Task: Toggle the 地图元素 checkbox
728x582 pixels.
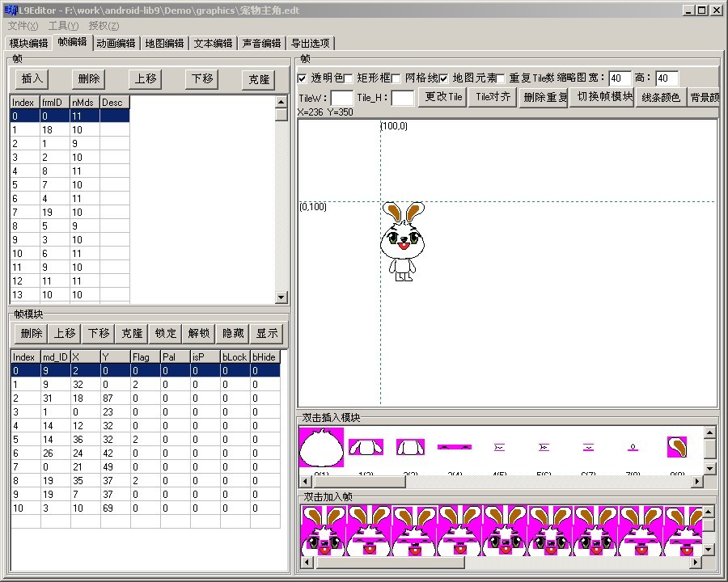Action: (444, 78)
